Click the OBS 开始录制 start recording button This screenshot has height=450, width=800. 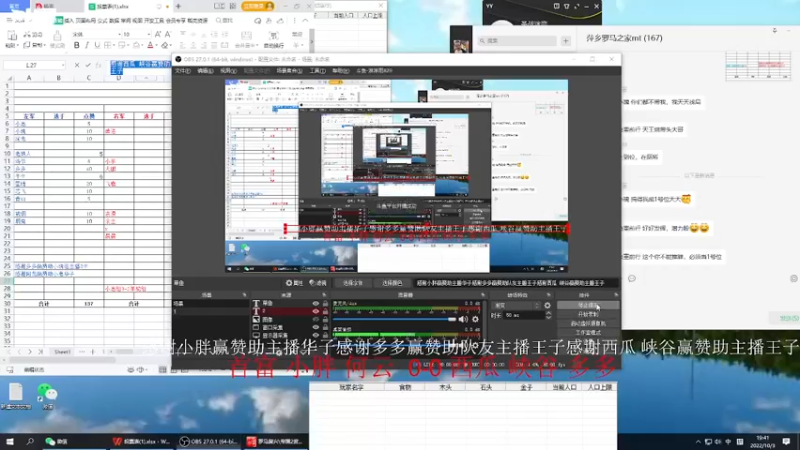click(588, 314)
